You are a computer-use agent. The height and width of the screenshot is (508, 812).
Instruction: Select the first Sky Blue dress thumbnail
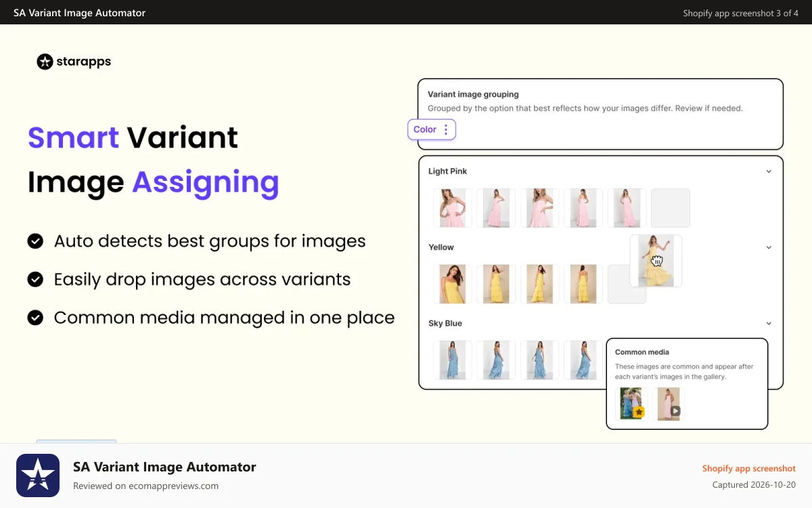[x=453, y=360]
